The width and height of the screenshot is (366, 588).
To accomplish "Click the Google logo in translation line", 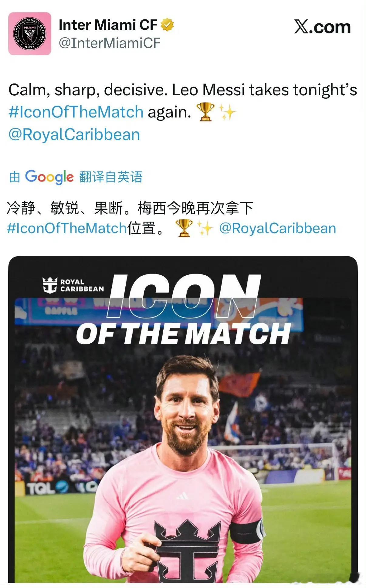I will [x=49, y=177].
